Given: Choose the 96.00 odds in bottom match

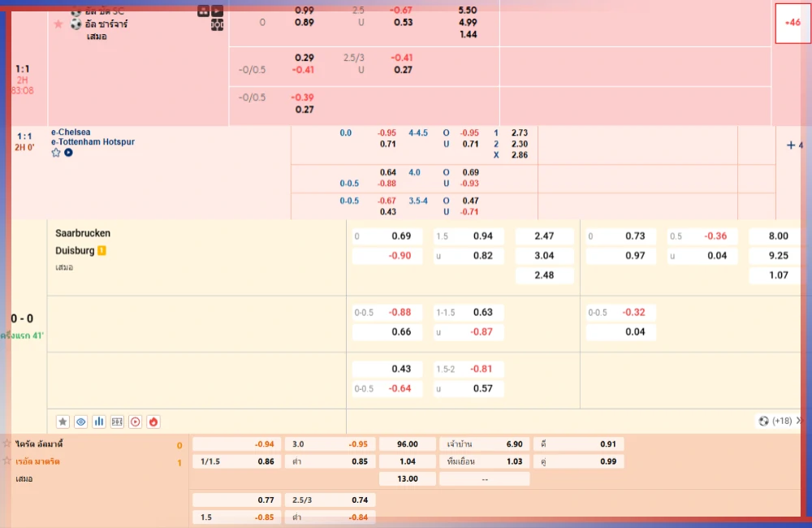Looking at the screenshot, I should 408,444.
